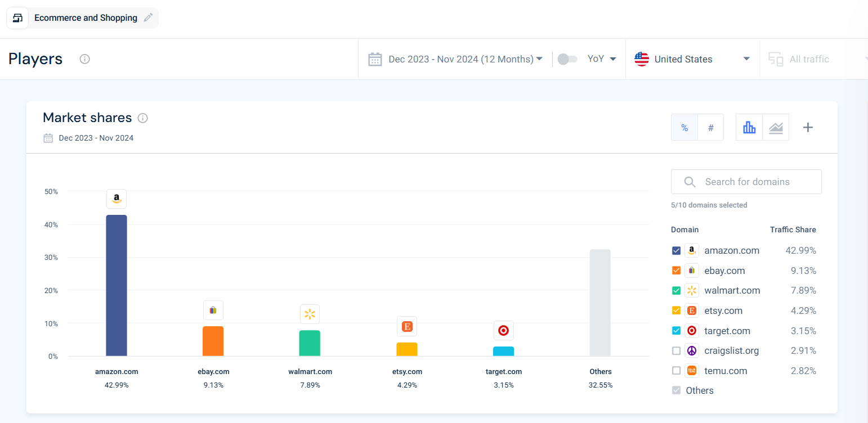
Task: Click the yellow etsy.com bar
Action: tap(407, 349)
